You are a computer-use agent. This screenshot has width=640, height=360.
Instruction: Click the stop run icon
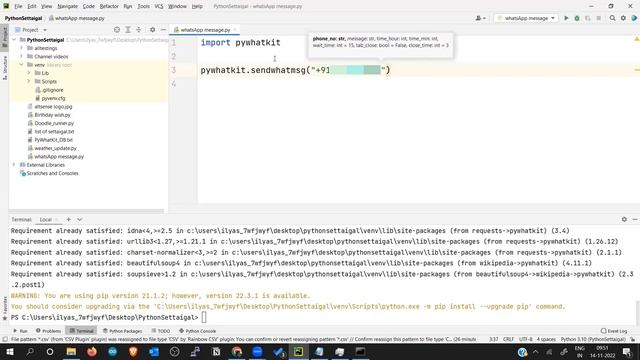[x=598, y=18]
